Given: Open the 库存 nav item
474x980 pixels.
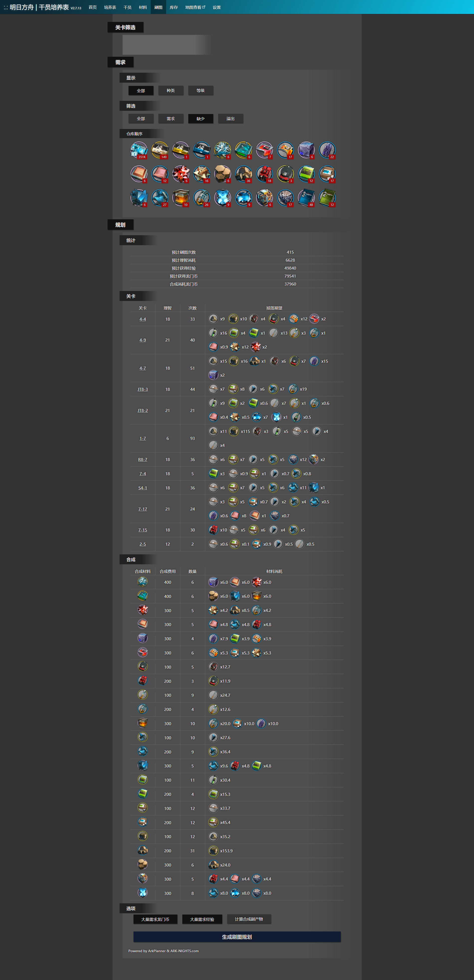Looking at the screenshot, I should tap(174, 7).
